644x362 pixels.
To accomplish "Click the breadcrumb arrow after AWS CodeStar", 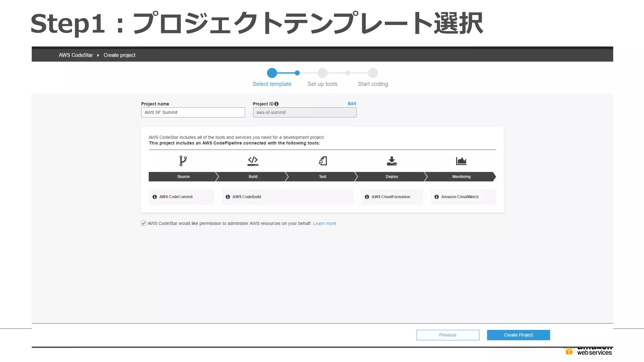I will pyautogui.click(x=98, y=55).
